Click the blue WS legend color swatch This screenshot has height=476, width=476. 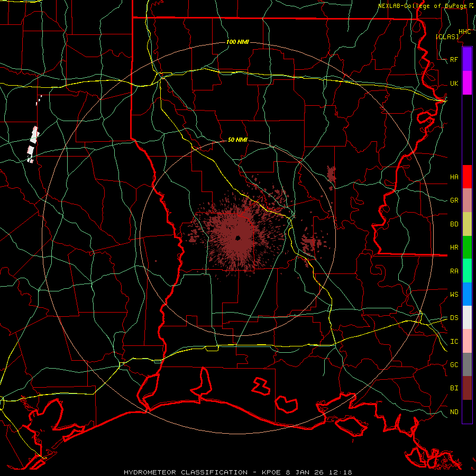point(467,294)
